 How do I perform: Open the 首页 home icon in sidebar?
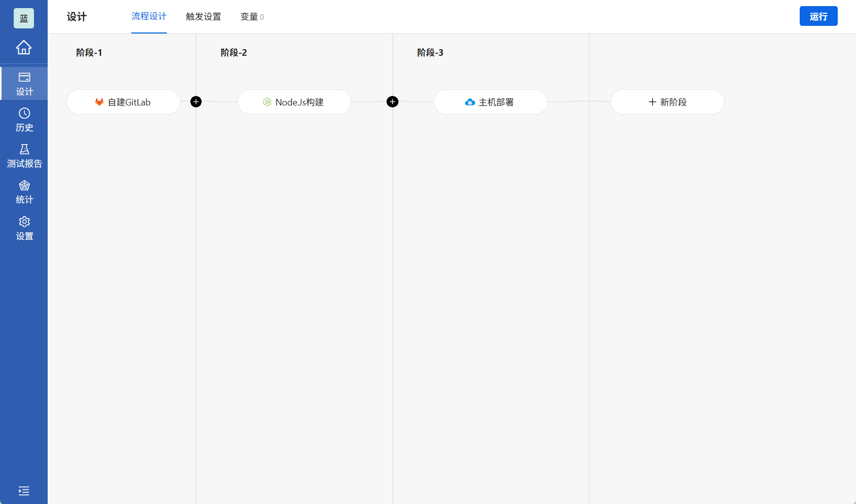[x=24, y=47]
